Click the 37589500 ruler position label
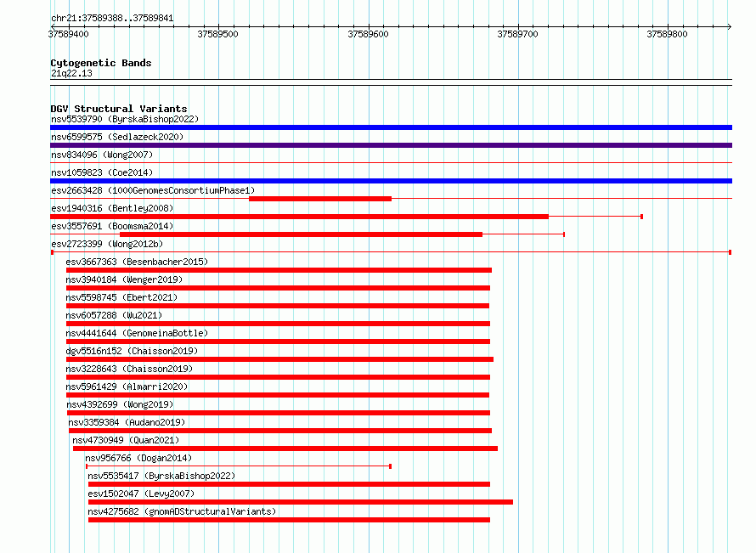Viewport: 756px width, 553px height. coord(218,34)
